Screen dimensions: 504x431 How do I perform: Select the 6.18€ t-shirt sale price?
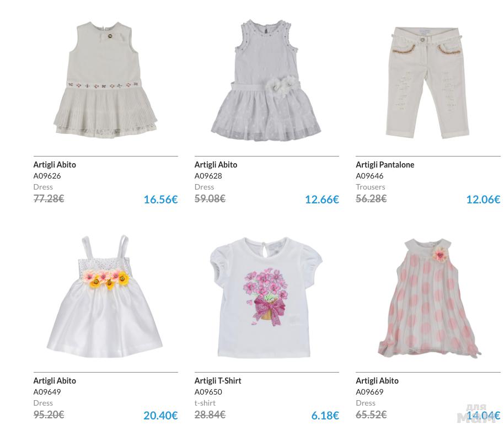[x=325, y=416]
